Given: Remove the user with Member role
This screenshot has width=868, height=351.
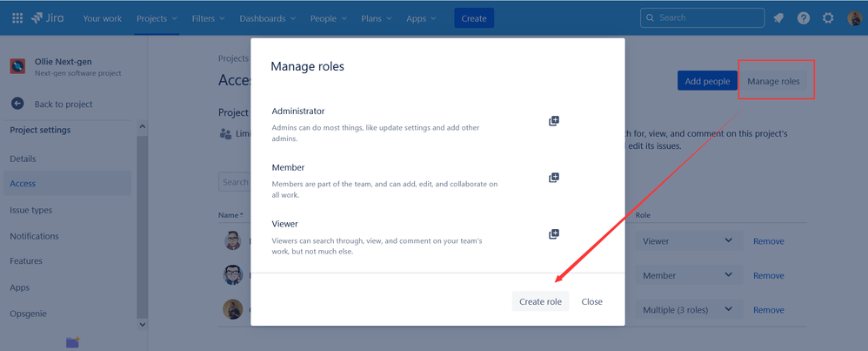Looking at the screenshot, I should tap(768, 275).
